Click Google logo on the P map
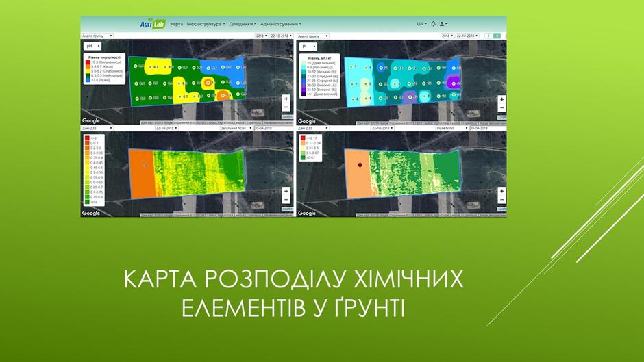The height and width of the screenshot is (362, 644). pyautogui.click(x=307, y=121)
